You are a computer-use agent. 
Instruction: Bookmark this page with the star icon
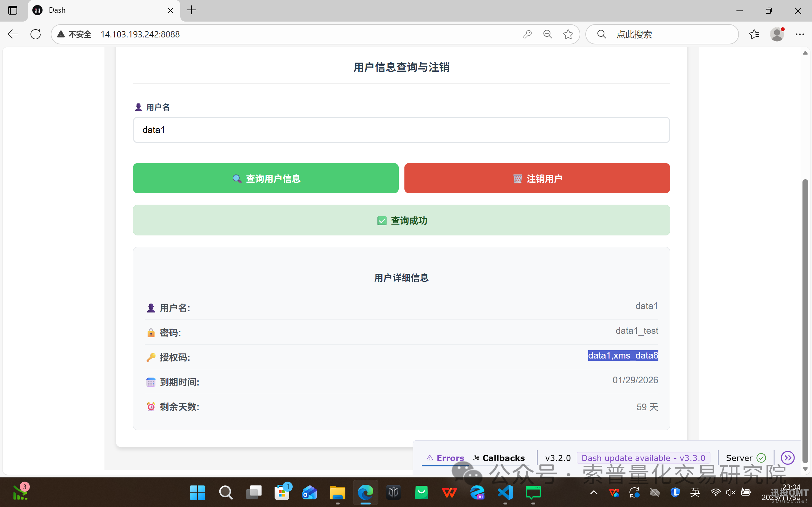(x=568, y=34)
